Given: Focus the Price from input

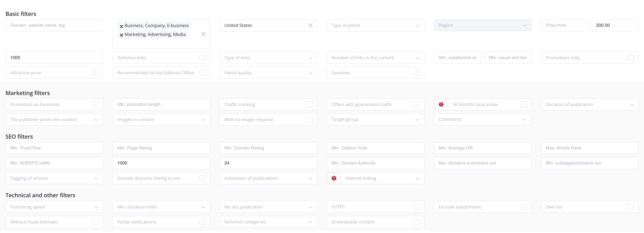Looking at the screenshot, I should pos(564,26).
